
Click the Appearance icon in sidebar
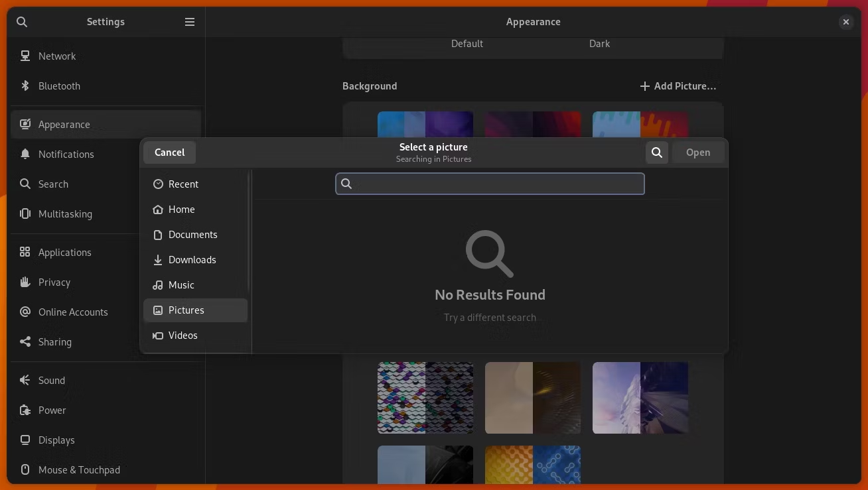(x=25, y=125)
